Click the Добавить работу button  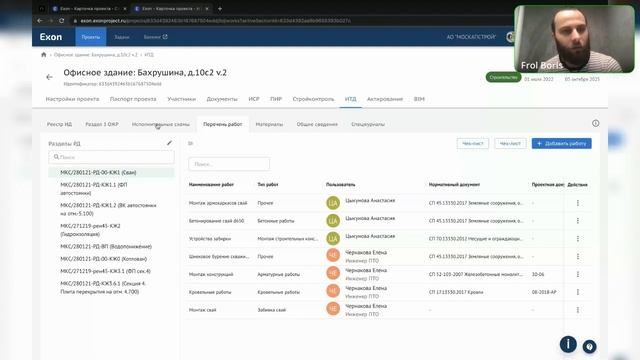point(561,143)
